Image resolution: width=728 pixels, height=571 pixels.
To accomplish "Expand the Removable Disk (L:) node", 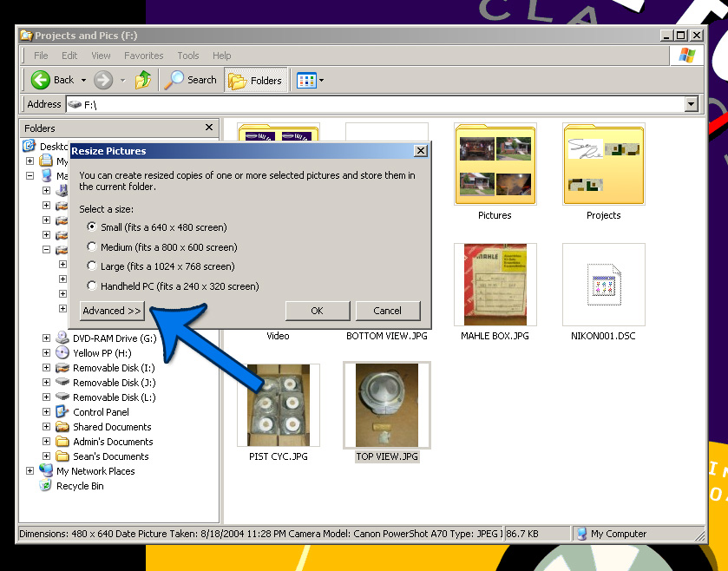I will 47,397.
